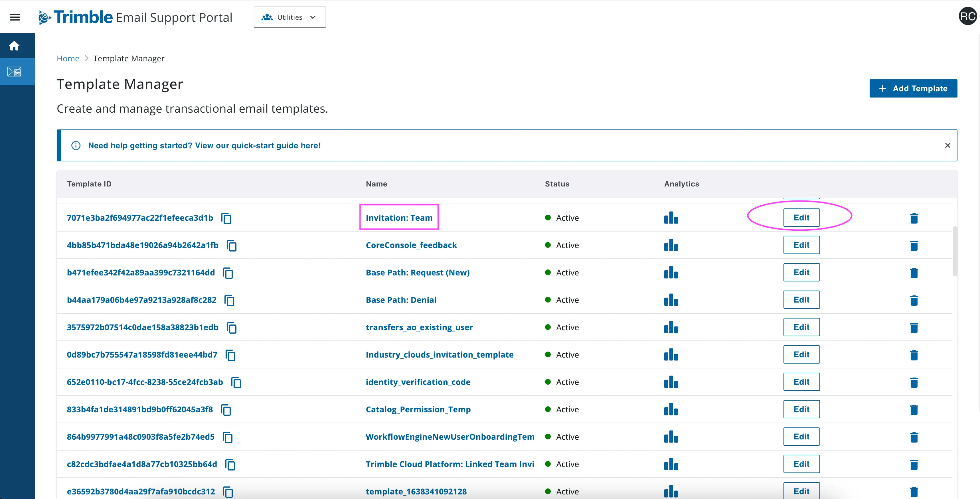
Task: Open Base Path: Request (New) template
Action: click(417, 273)
